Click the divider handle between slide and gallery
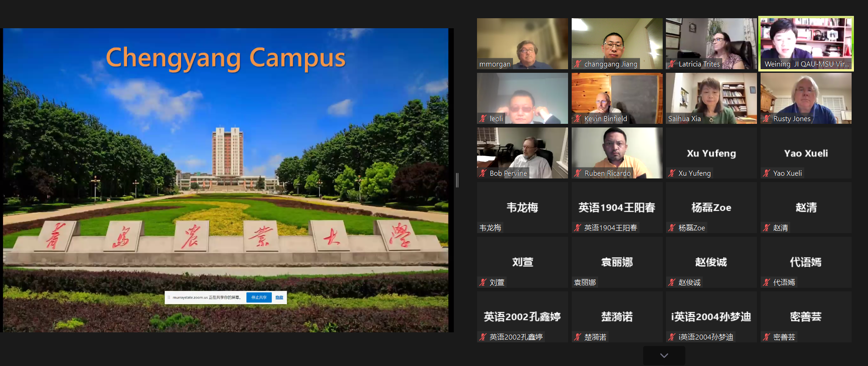This screenshot has width=868, height=366. click(x=457, y=180)
